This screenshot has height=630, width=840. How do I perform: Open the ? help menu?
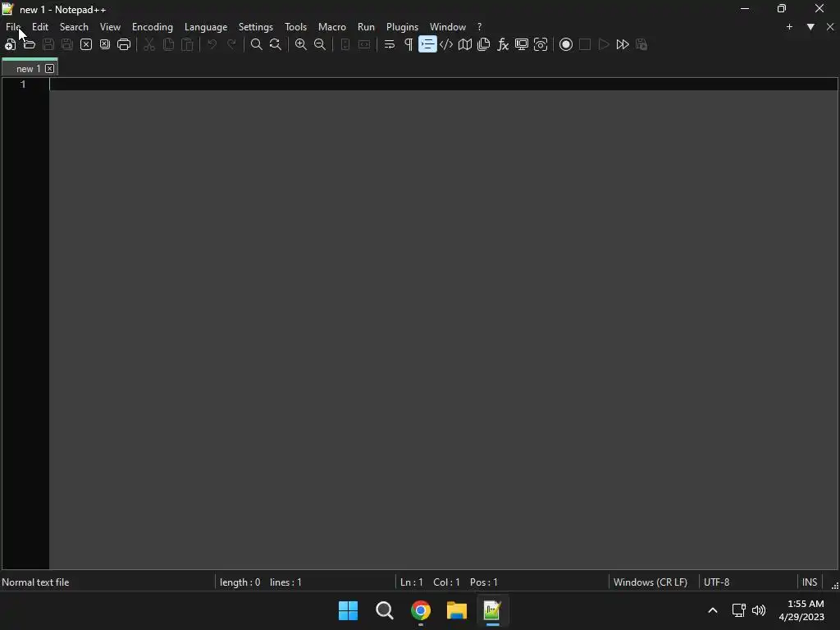click(x=479, y=27)
